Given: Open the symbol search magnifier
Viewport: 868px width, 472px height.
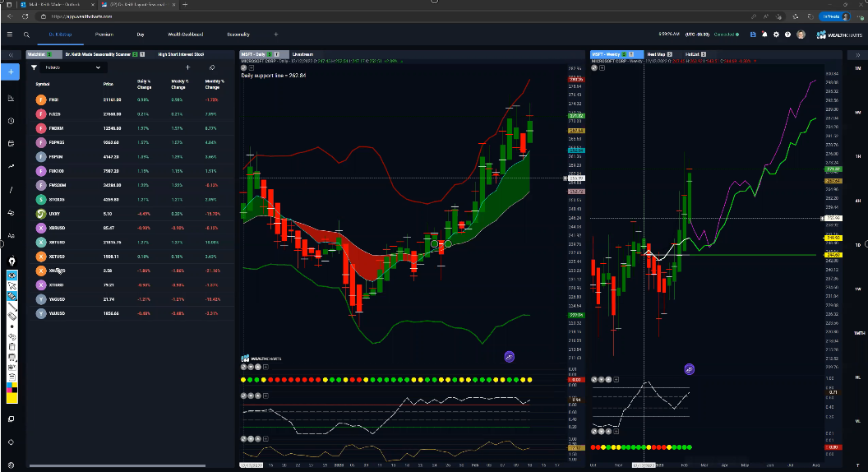Looking at the screenshot, I should point(26,35).
